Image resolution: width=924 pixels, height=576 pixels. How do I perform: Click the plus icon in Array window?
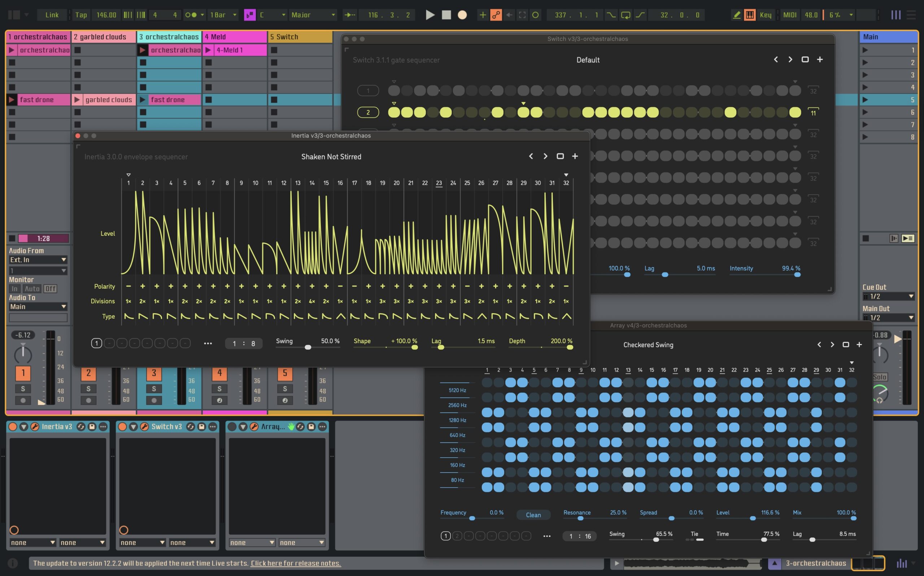pyautogui.click(x=859, y=344)
